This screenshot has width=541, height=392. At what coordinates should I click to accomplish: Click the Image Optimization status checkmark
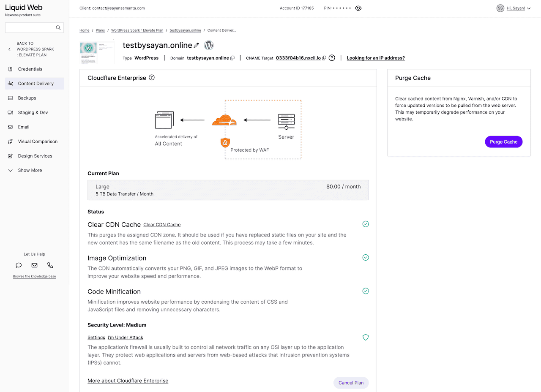[366, 258]
